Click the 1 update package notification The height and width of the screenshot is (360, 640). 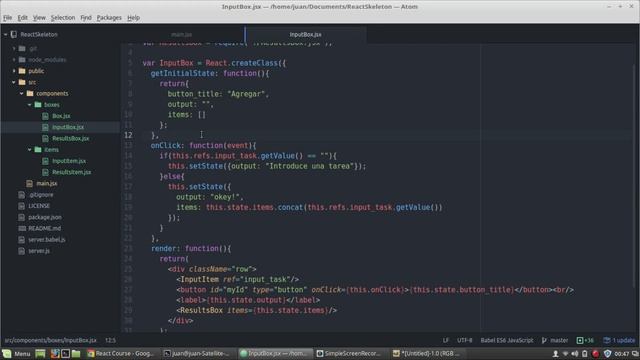point(619,340)
